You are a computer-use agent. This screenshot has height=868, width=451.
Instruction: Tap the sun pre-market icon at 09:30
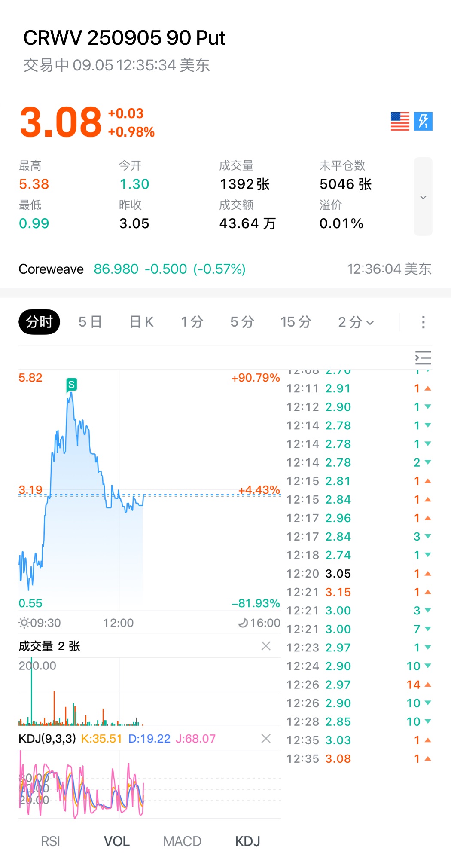[24, 623]
